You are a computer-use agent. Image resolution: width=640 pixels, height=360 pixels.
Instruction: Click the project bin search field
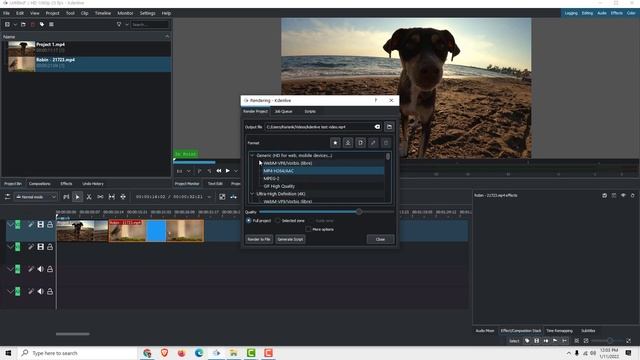pyautogui.click(x=150, y=24)
